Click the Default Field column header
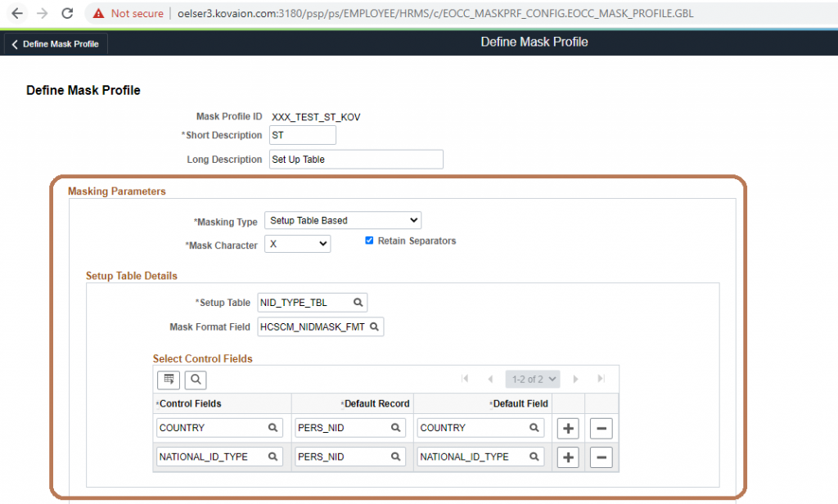838x504 pixels. pyautogui.click(x=520, y=403)
